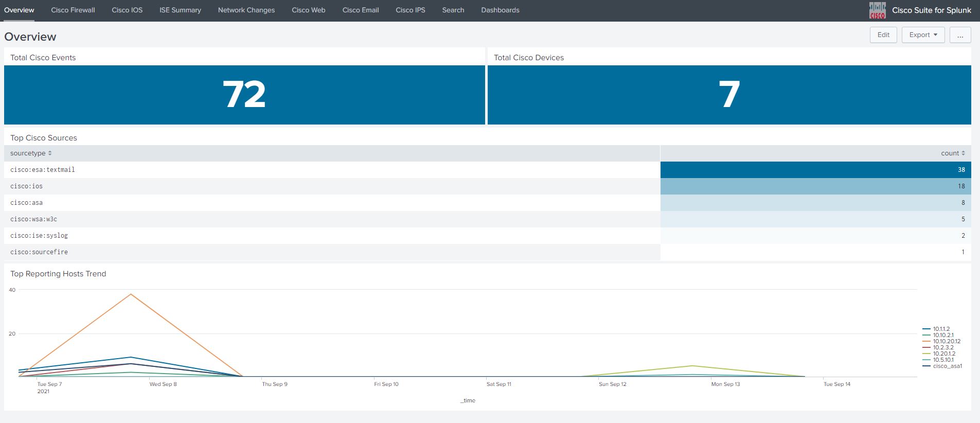Click the Cisco logo icon
The height and width of the screenshot is (423, 980).
pos(877,10)
